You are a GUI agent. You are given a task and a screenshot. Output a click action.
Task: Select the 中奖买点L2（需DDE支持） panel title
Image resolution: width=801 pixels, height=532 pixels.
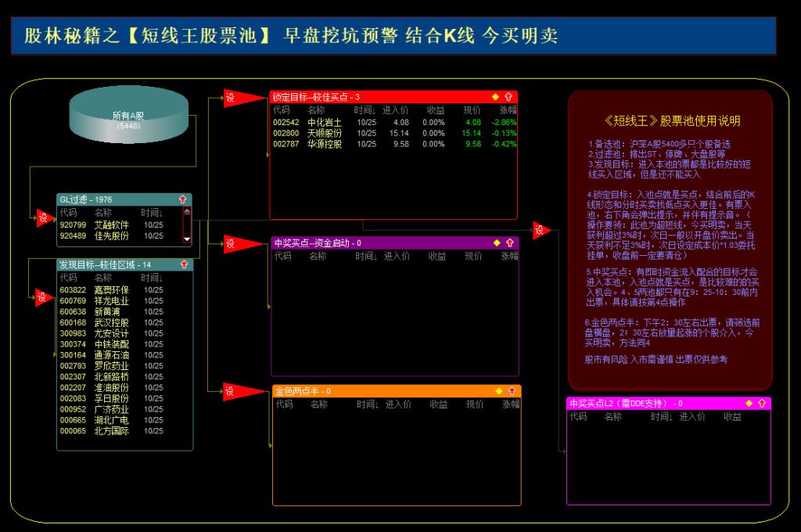click(622, 403)
